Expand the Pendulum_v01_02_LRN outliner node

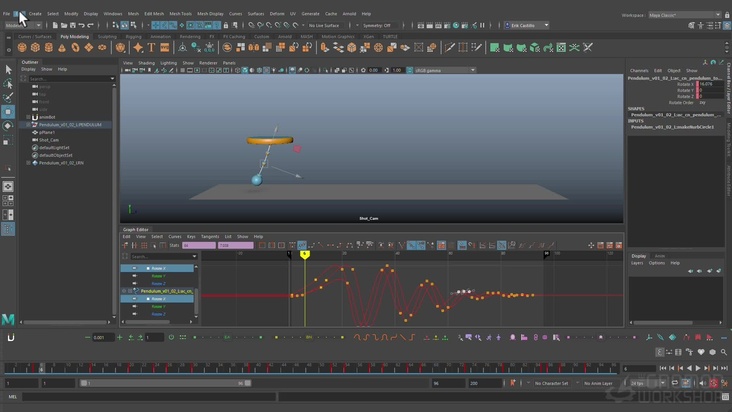(x=27, y=162)
